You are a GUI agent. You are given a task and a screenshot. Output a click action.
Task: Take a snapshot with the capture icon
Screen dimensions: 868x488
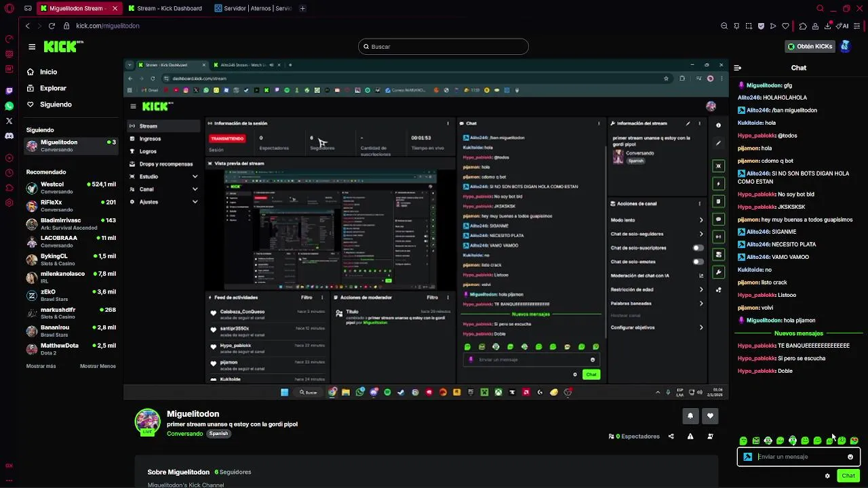tap(749, 26)
